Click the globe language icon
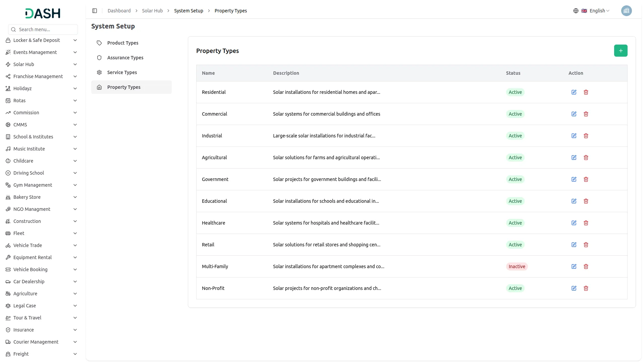 click(x=576, y=11)
